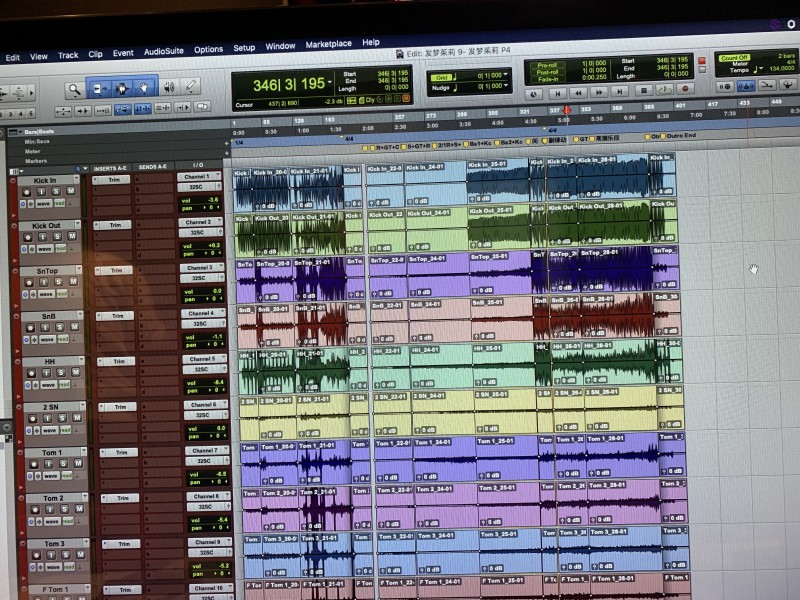Click Return to Zero transport button

(x=557, y=93)
